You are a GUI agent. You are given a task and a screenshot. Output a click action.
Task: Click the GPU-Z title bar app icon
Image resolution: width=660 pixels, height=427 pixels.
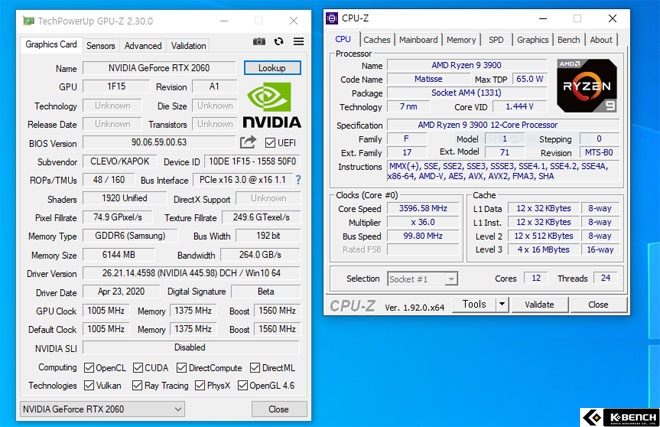coord(28,21)
